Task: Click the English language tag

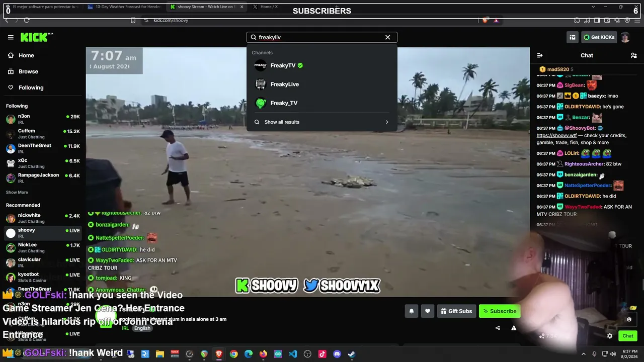Action: click(x=142, y=328)
